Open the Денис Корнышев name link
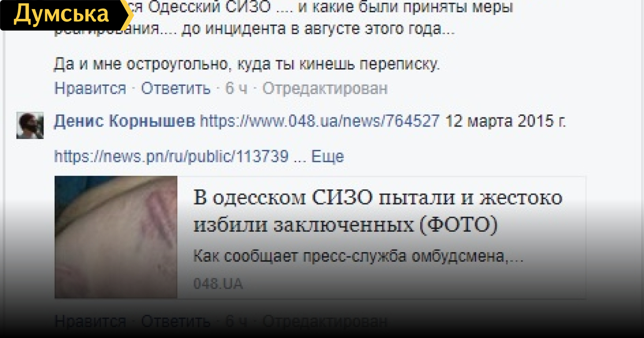Viewport: 644px width, 338px height. click(125, 122)
